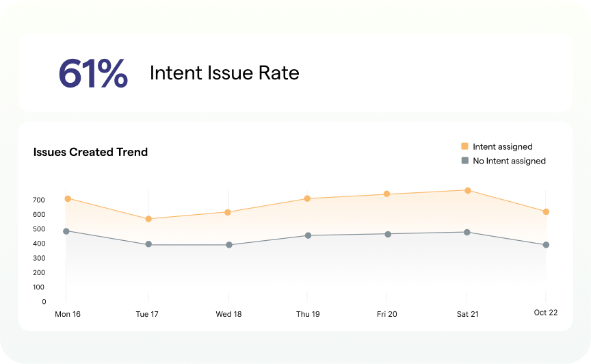This screenshot has width=591, height=364.
Task: Click the gray data point for Mon 16
Action: coord(66,231)
